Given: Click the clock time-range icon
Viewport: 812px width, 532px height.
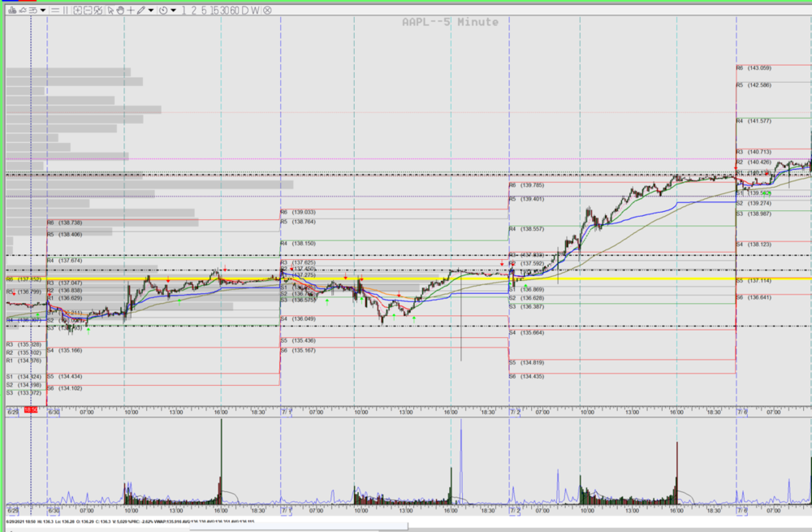Looking at the screenshot, I should point(163,11).
